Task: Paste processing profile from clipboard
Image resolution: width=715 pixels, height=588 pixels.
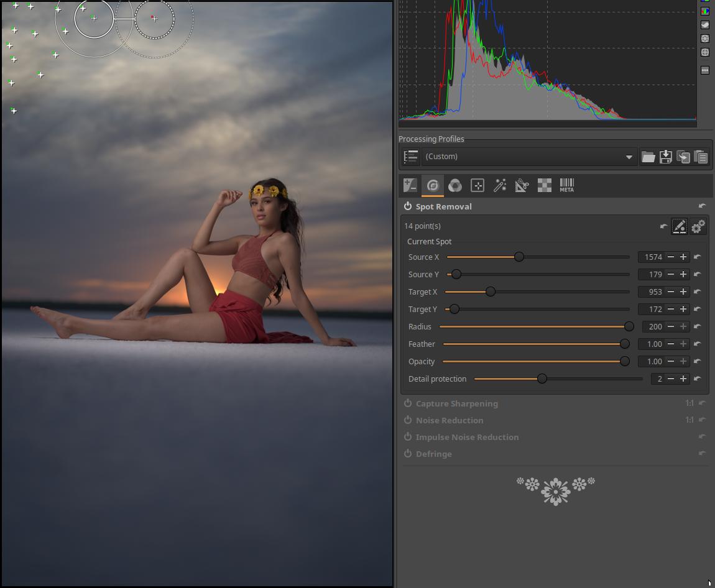Action: coord(700,157)
